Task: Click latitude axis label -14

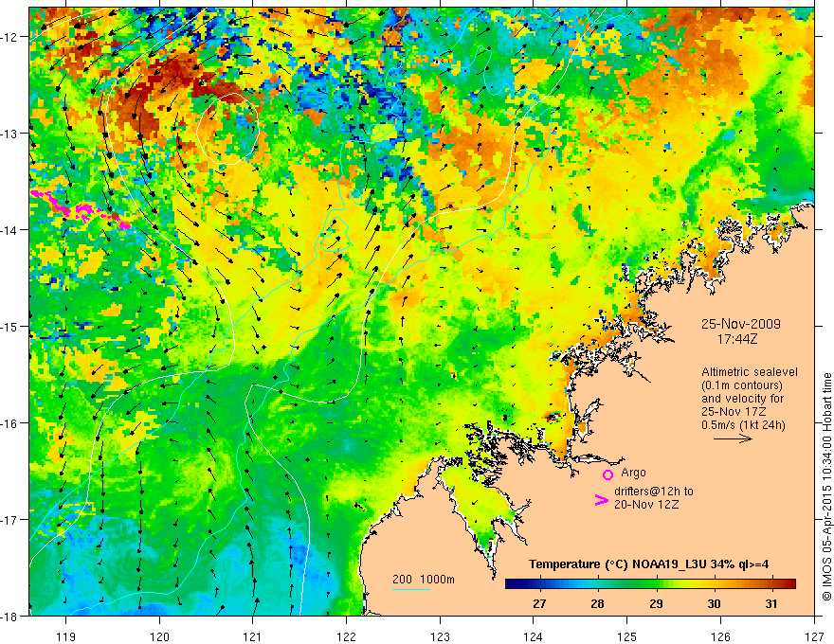Action: point(9,230)
